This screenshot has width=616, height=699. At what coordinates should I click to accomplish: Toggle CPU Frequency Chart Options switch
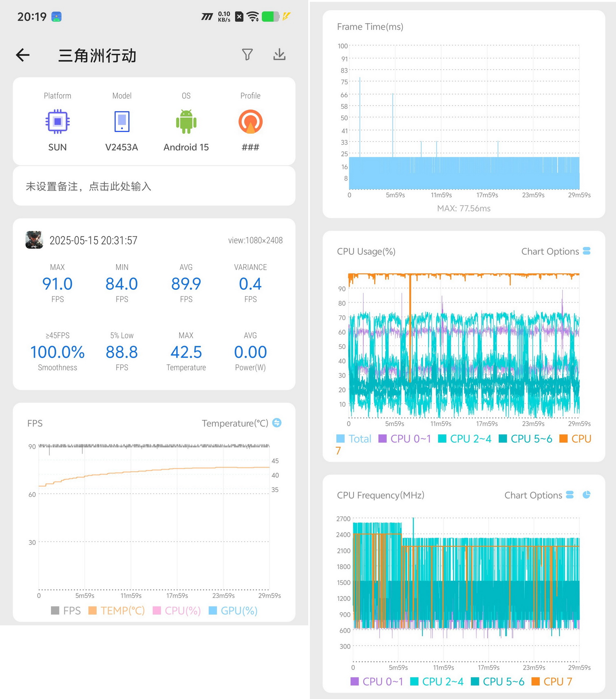(x=570, y=495)
